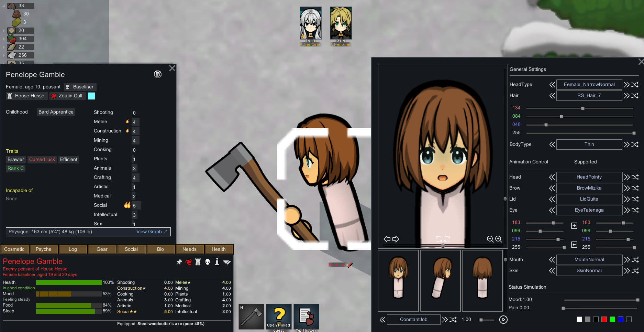Select the front-facing character thumbnail

(398, 281)
